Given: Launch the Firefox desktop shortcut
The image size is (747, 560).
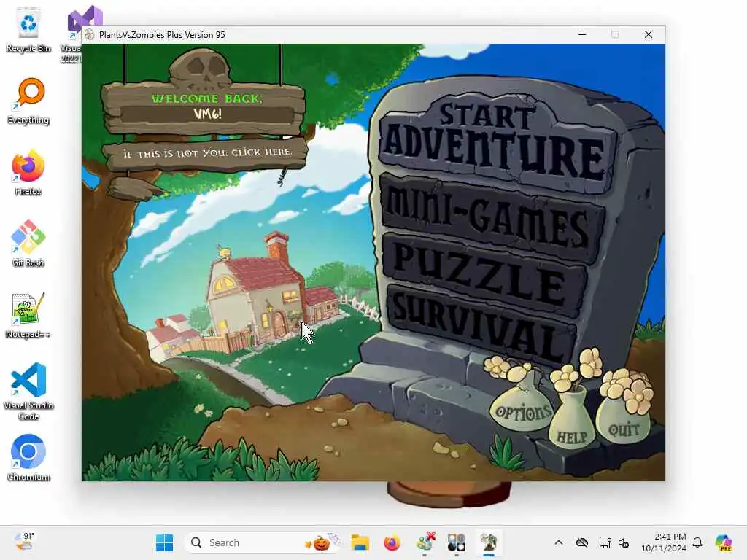Looking at the screenshot, I should (28, 172).
